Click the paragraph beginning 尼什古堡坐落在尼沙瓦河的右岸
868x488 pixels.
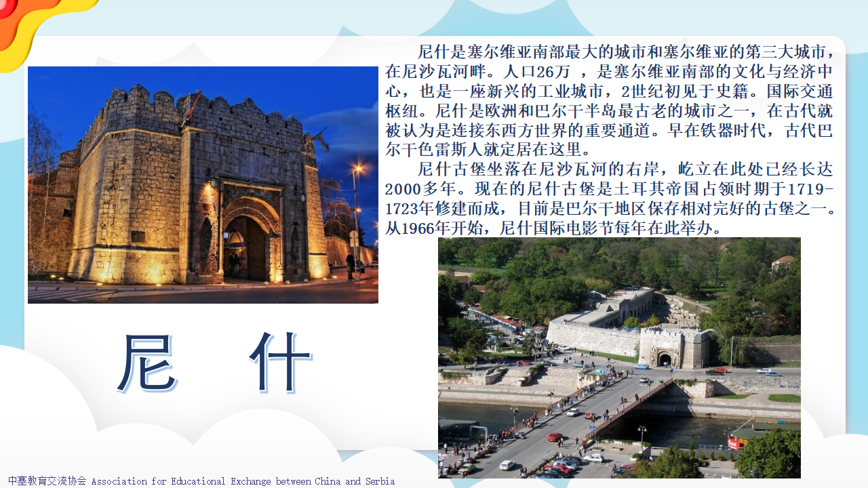610,198
